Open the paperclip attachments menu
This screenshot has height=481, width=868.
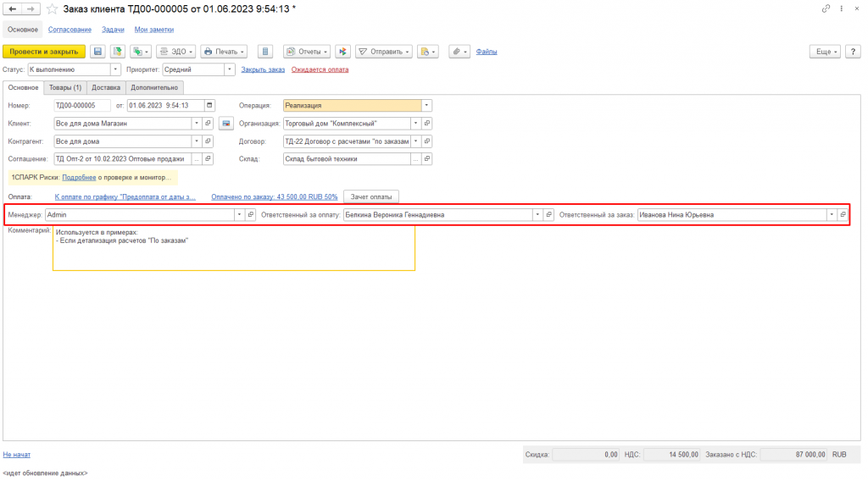click(459, 52)
